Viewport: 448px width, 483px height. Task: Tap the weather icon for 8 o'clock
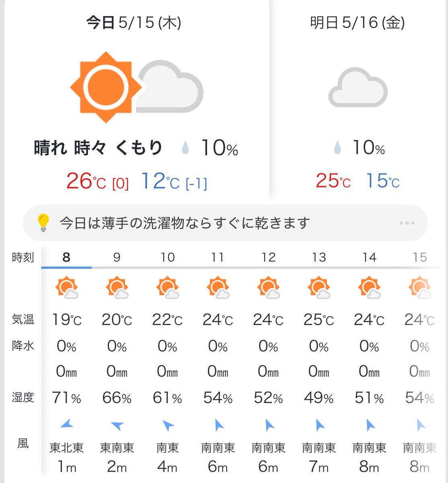67,288
